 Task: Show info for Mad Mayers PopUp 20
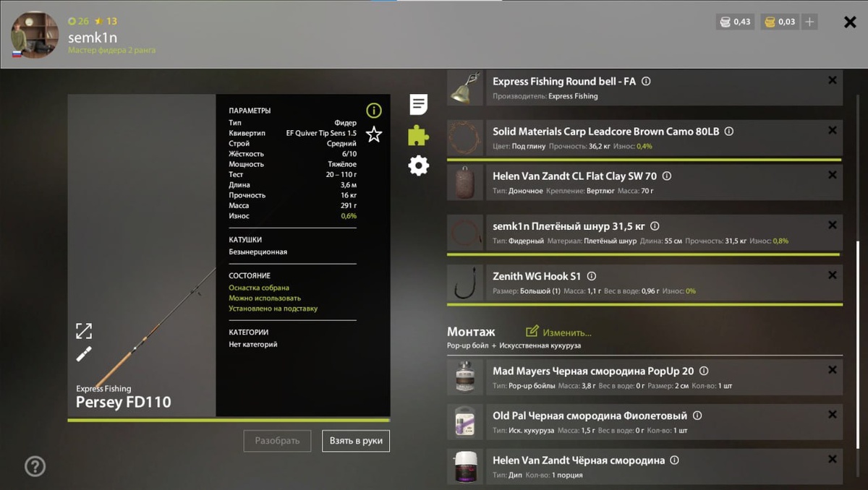coord(704,371)
